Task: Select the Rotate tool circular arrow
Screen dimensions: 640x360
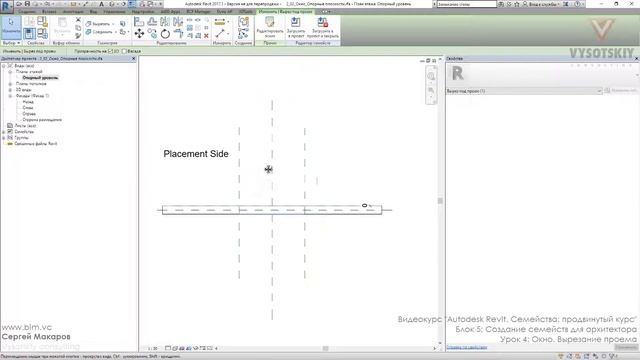Action: pyautogui.click(x=165, y=33)
